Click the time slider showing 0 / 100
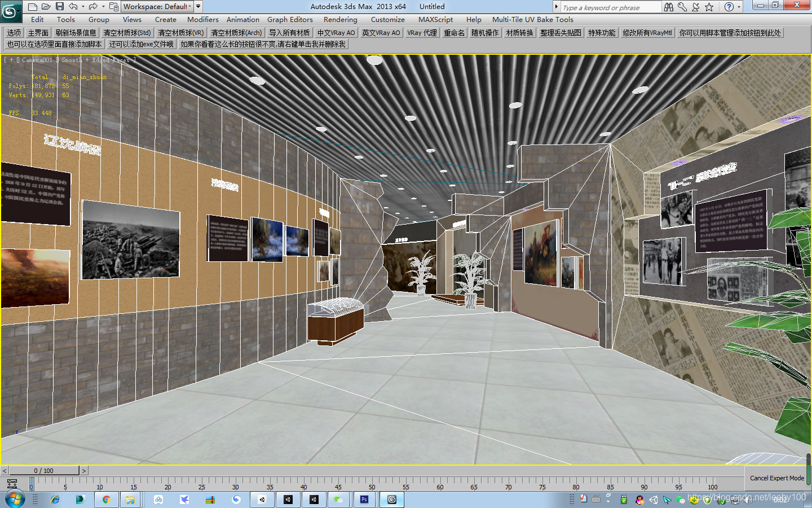This screenshot has height=508, width=812. coord(44,471)
